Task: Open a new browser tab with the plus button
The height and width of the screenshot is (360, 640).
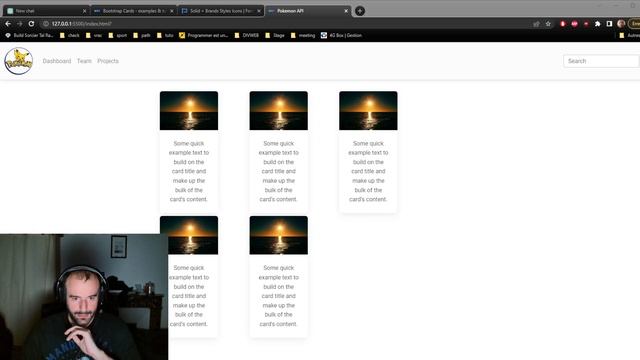Action: point(360,11)
